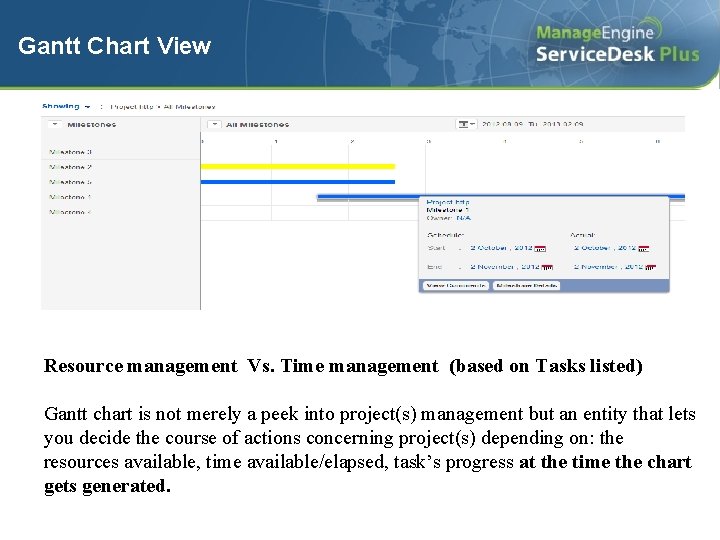The height and width of the screenshot is (540, 720).
Task: Click the 'Gantt Chart View' slide title
Action: (x=114, y=46)
